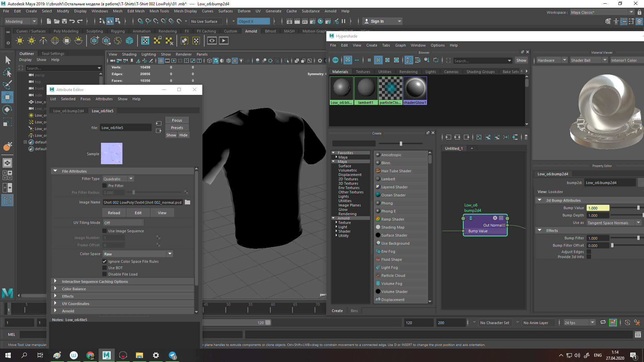Collapse 2d Bump Attributes section
The height and width of the screenshot is (362, 644).
point(540,200)
